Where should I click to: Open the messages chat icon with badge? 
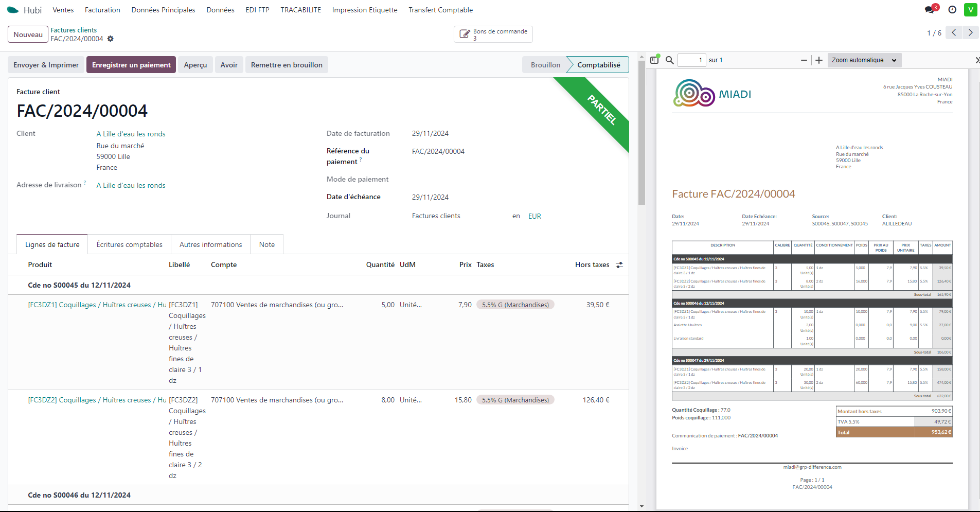pyautogui.click(x=930, y=10)
